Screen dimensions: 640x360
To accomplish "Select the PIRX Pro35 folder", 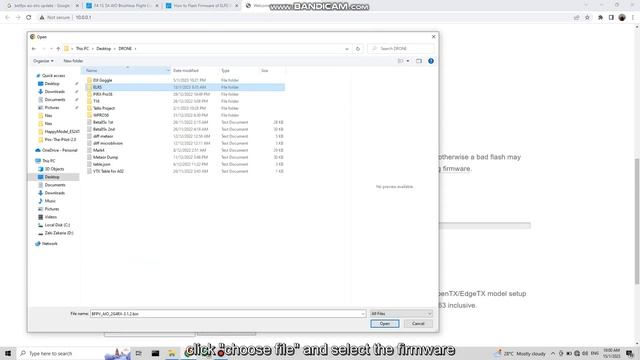I will click(102, 94).
